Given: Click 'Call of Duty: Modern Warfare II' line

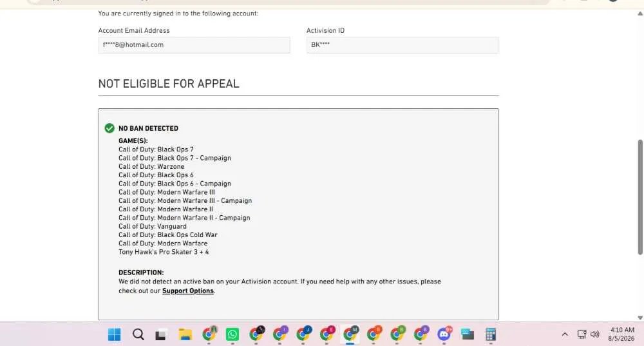Looking at the screenshot, I should point(166,209).
